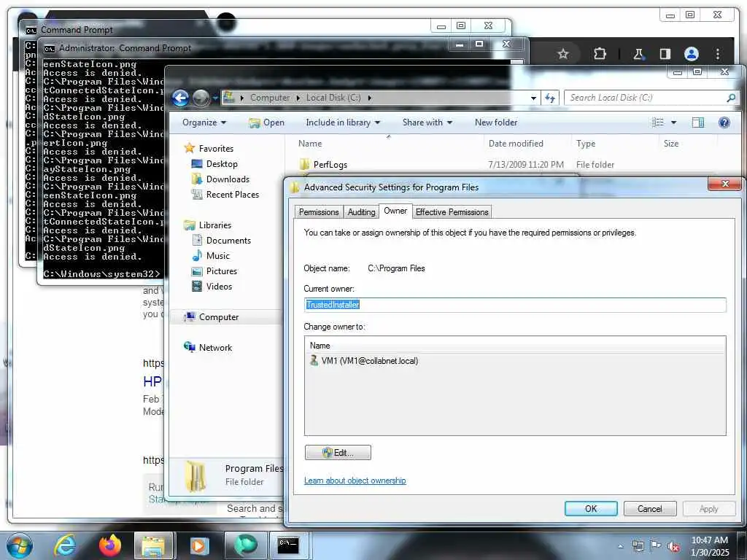Click the refresh button beside address bar
747x560 pixels.
pyautogui.click(x=550, y=98)
